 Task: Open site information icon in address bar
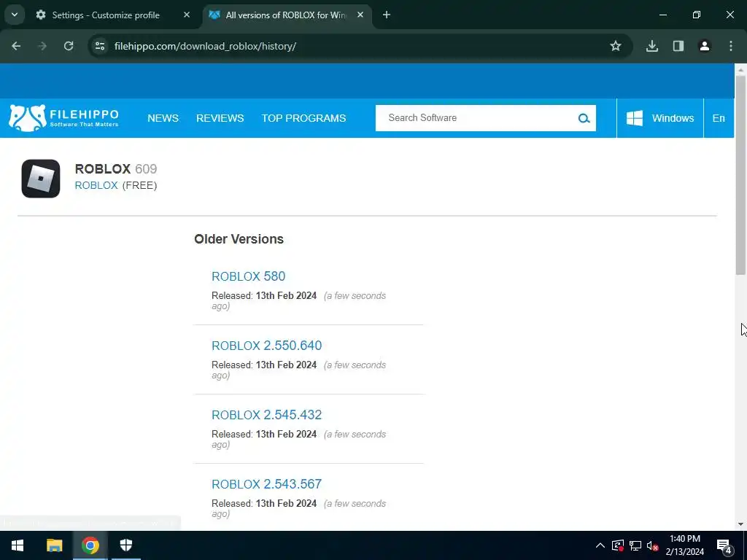click(x=100, y=46)
